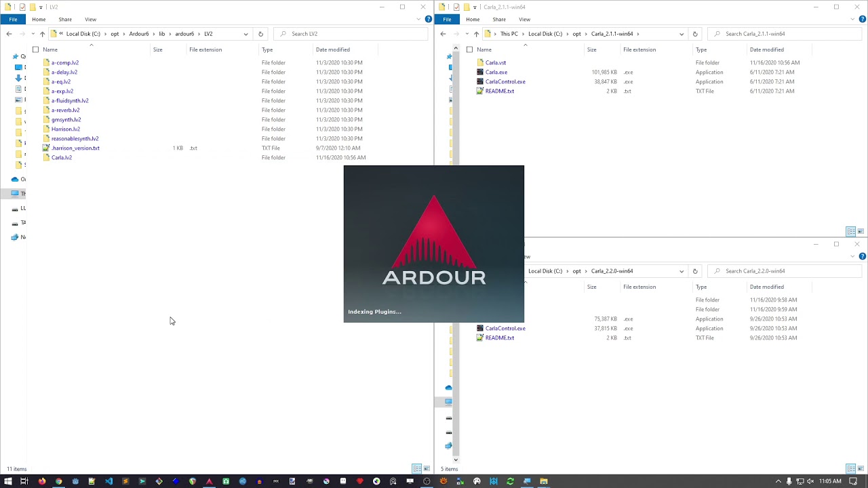Open Help in the LV2 window

[x=428, y=19]
